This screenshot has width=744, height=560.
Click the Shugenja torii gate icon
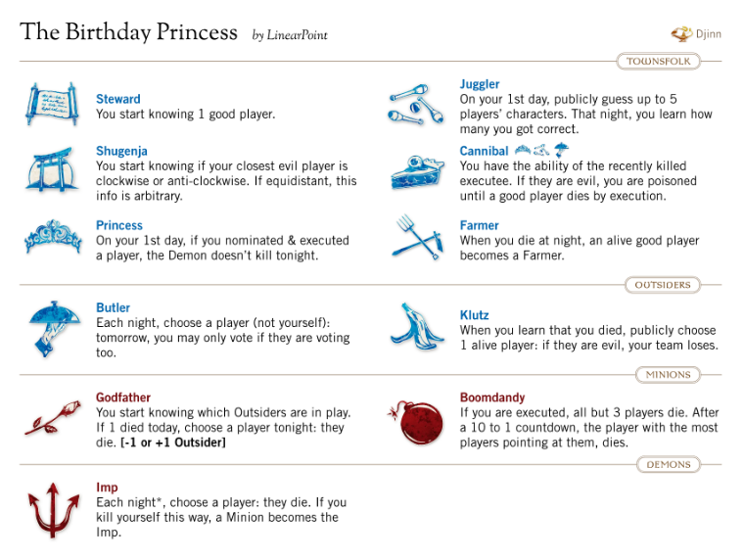click(52, 169)
